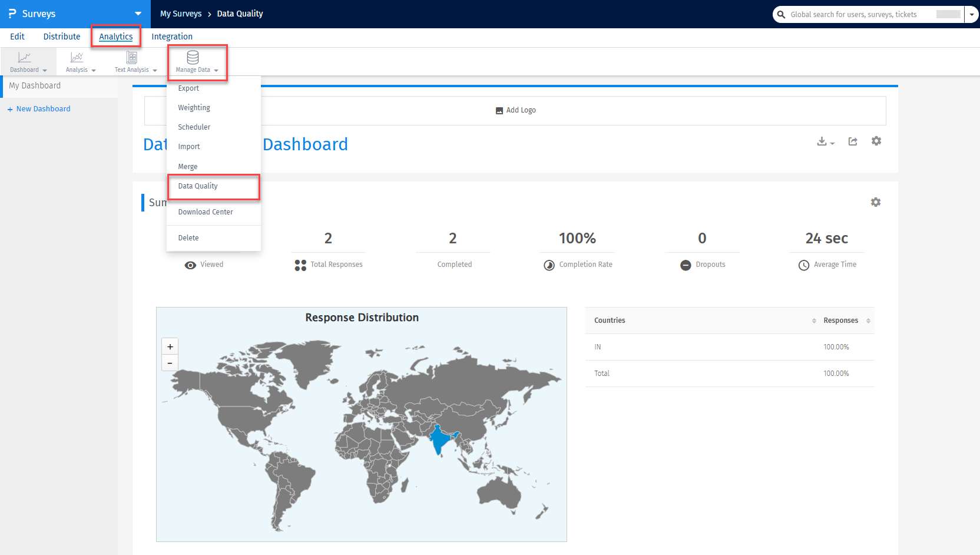This screenshot has width=980, height=555.
Task: Choose Export in Manage Data menu
Action: [x=188, y=88]
